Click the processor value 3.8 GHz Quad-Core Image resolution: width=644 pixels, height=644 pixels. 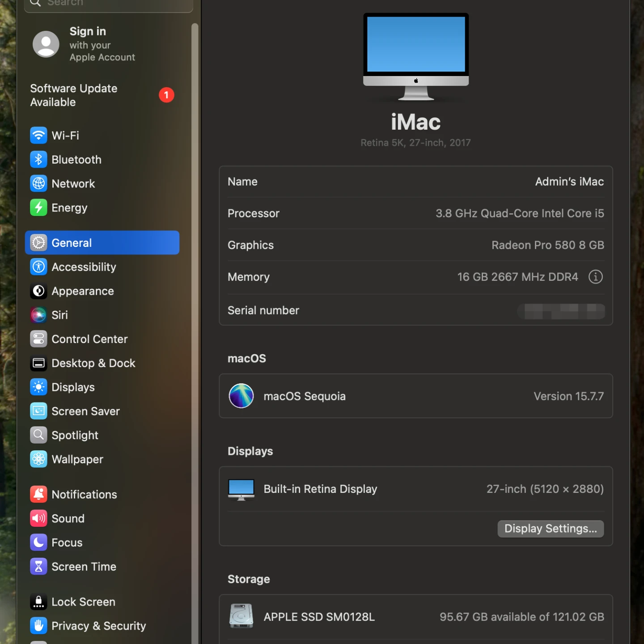pyautogui.click(x=520, y=213)
